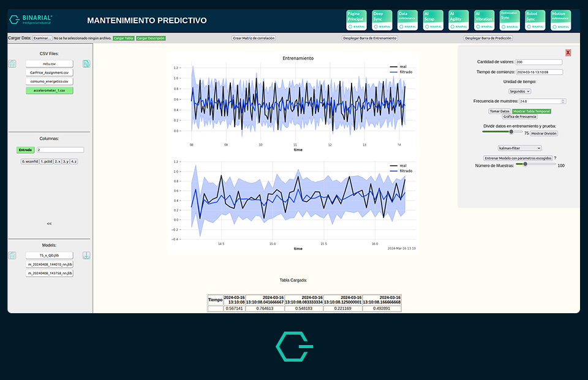
Task: Open the Segundos time unit dropdown
Action: (x=520, y=91)
